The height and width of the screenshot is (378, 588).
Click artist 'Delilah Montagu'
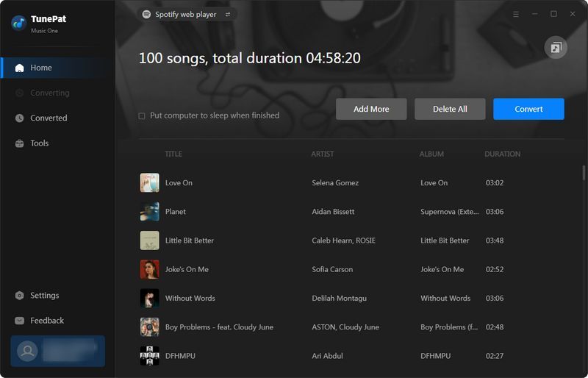click(x=340, y=299)
